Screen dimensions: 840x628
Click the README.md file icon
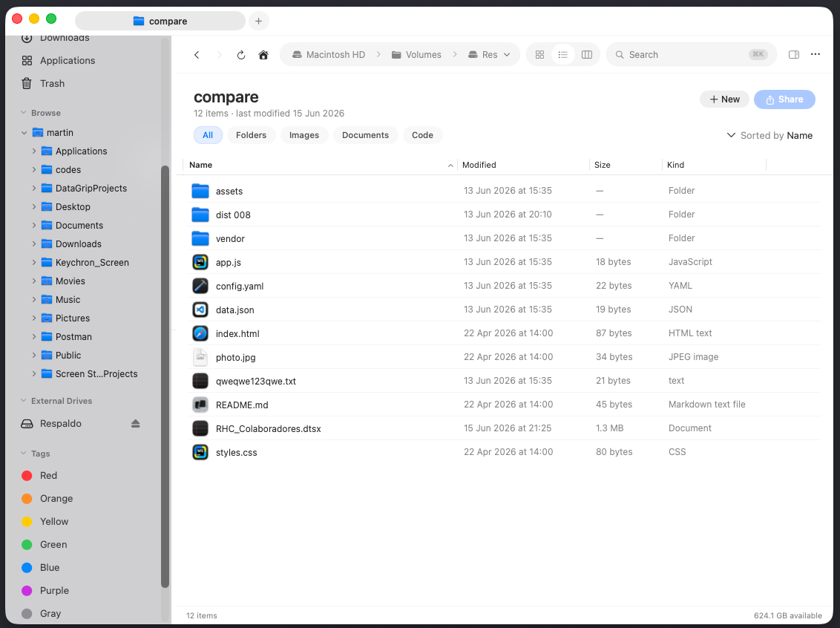(x=200, y=405)
